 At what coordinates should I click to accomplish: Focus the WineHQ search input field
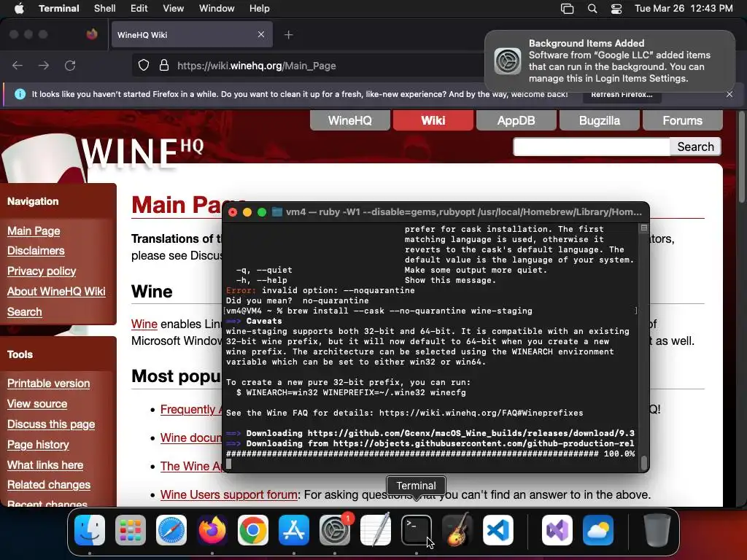(591, 147)
